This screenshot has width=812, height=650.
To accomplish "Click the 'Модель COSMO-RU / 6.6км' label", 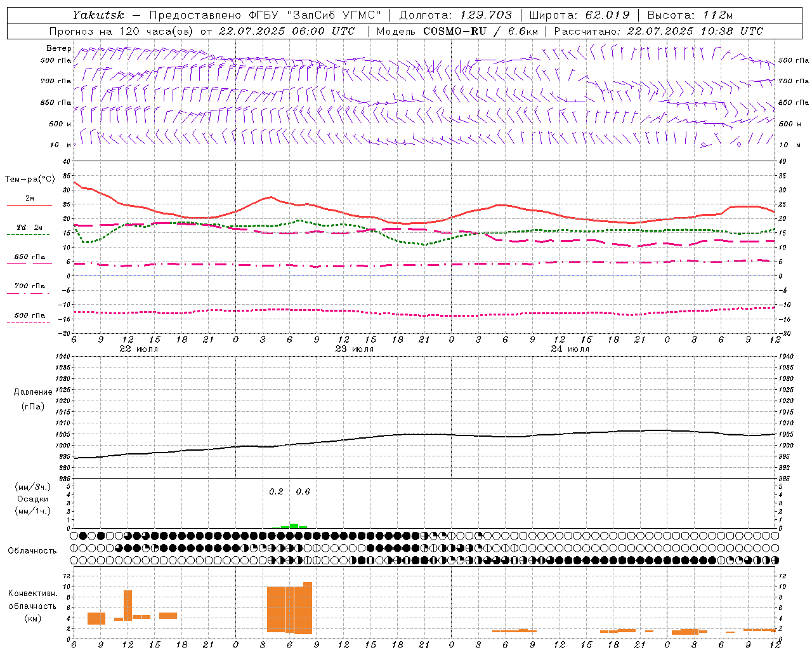I will [457, 31].
